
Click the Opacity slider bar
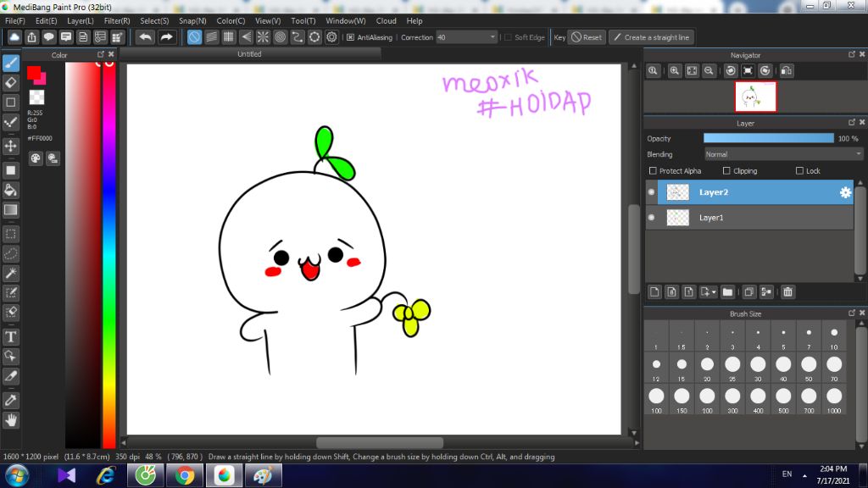click(768, 138)
